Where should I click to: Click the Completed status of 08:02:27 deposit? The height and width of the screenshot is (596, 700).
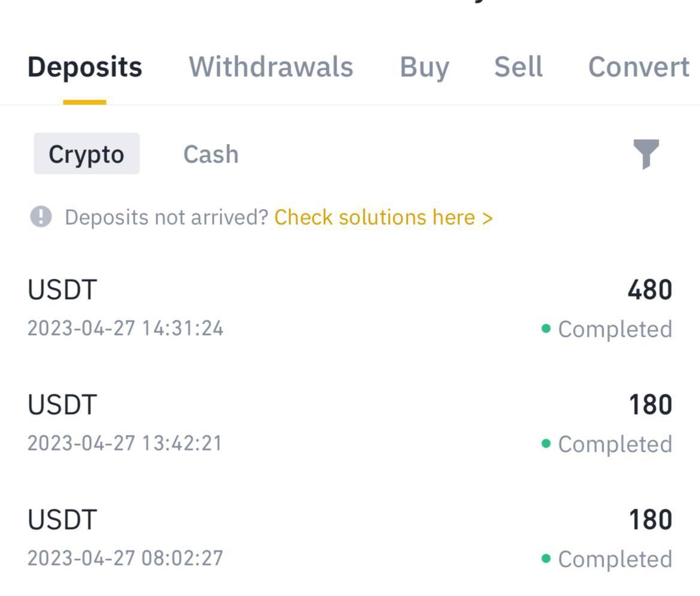click(614, 559)
